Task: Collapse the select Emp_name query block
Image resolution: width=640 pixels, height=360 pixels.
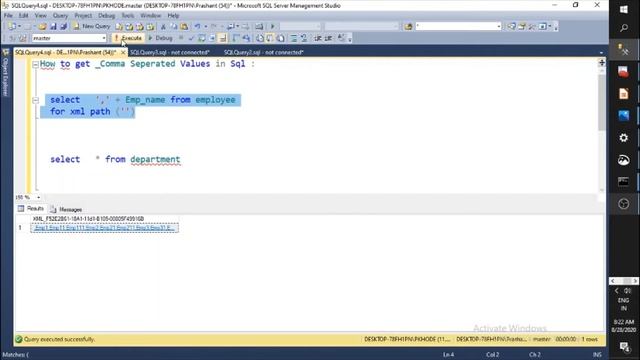Action: click(36, 100)
